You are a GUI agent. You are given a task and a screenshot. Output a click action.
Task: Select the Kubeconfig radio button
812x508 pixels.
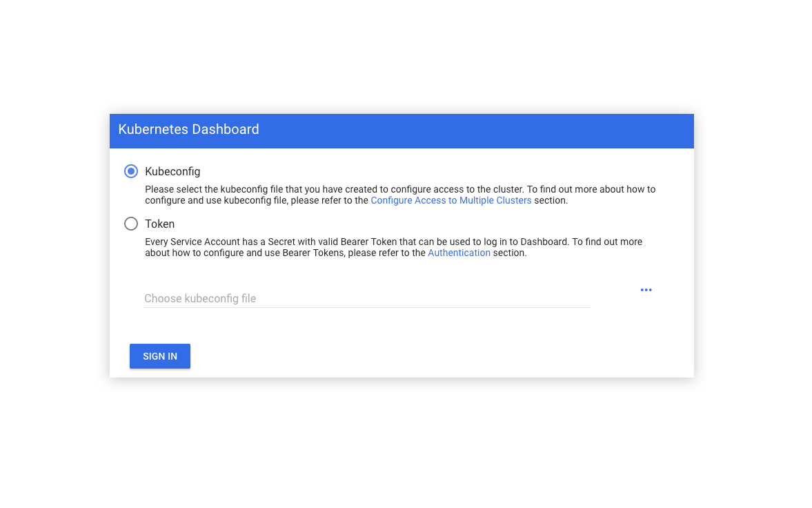(131, 171)
